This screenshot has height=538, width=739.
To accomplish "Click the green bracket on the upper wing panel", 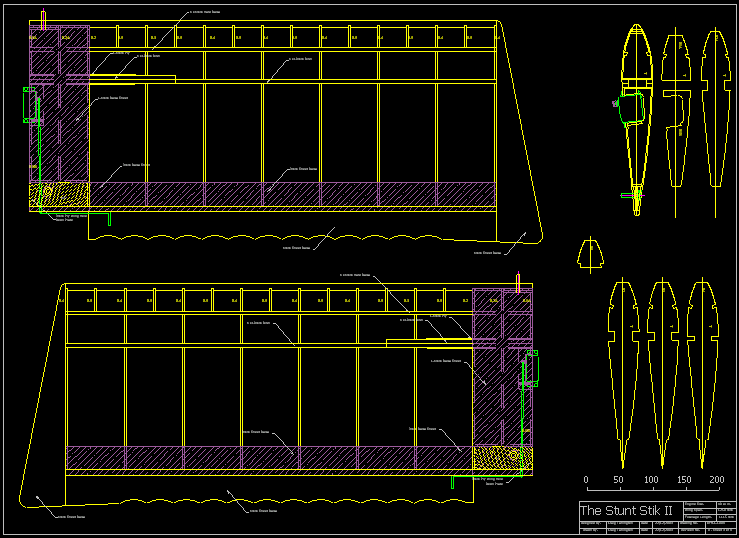I will pos(29,105).
